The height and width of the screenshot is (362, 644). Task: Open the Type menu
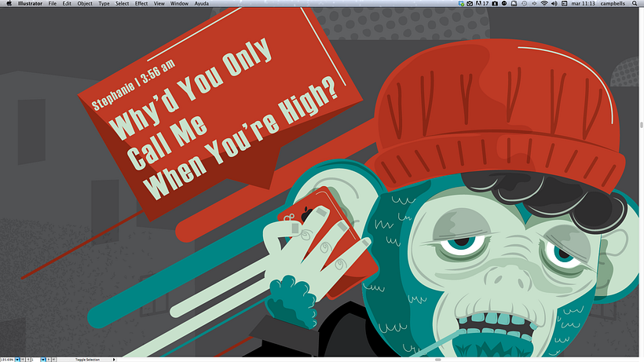click(x=104, y=3)
